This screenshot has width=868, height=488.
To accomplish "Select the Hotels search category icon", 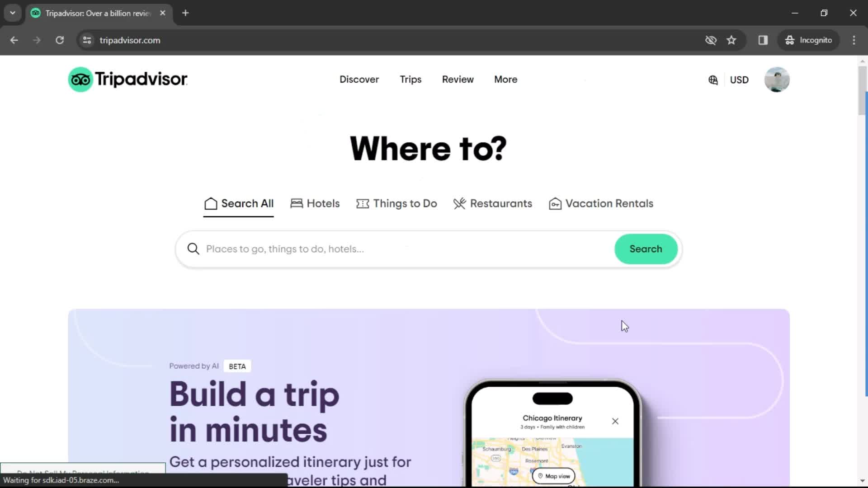I will (x=296, y=203).
